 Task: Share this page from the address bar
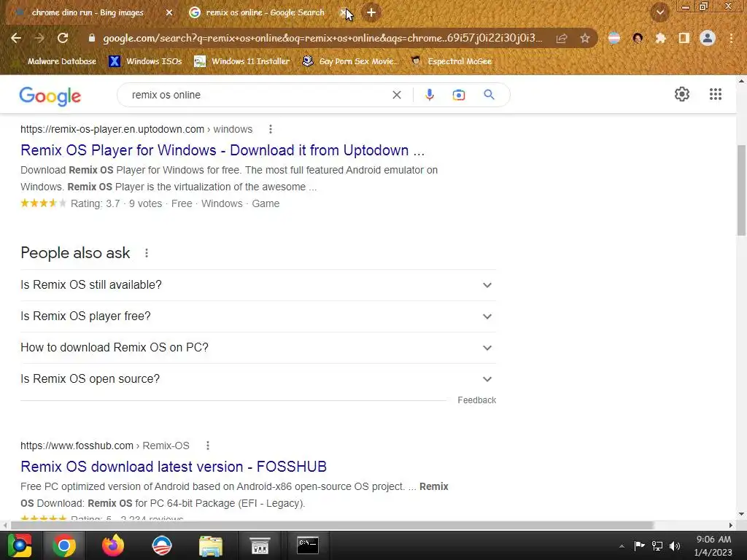tap(562, 38)
